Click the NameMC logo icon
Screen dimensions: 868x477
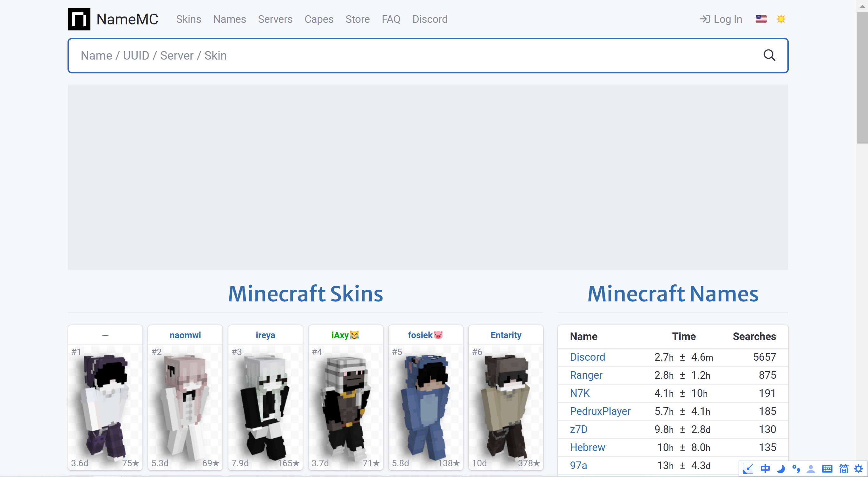pyautogui.click(x=79, y=19)
